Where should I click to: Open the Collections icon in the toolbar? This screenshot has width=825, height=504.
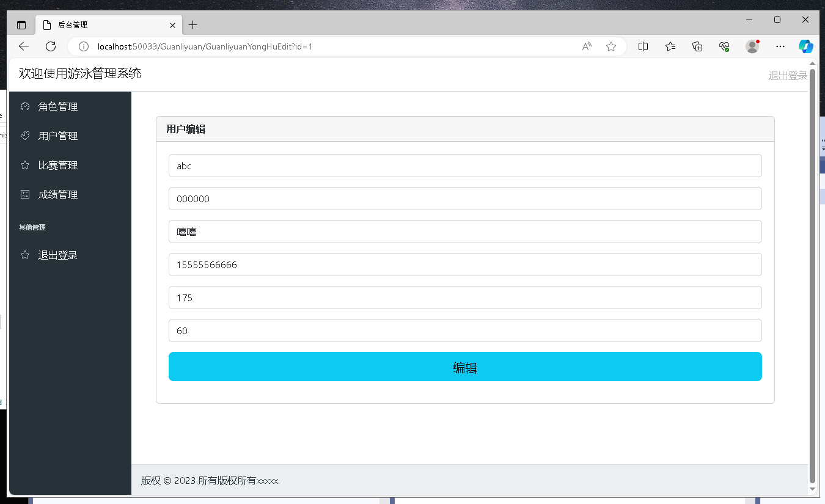pyautogui.click(x=670, y=46)
